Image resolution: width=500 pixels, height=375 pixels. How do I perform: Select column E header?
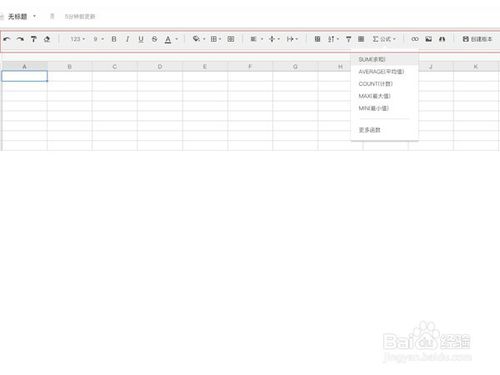(x=205, y=67)
